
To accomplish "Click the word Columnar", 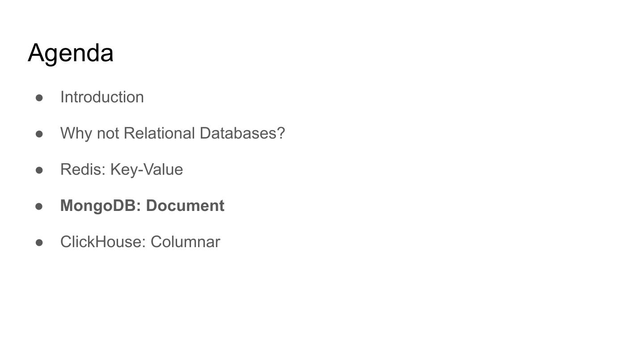I will (x=185, y=242).
